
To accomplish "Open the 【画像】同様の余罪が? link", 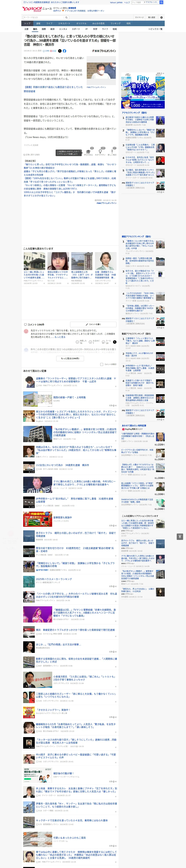I will point(53,89).
